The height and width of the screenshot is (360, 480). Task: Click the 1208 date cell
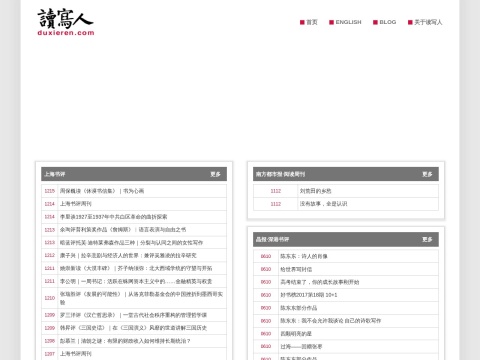[x=49, y=341]
